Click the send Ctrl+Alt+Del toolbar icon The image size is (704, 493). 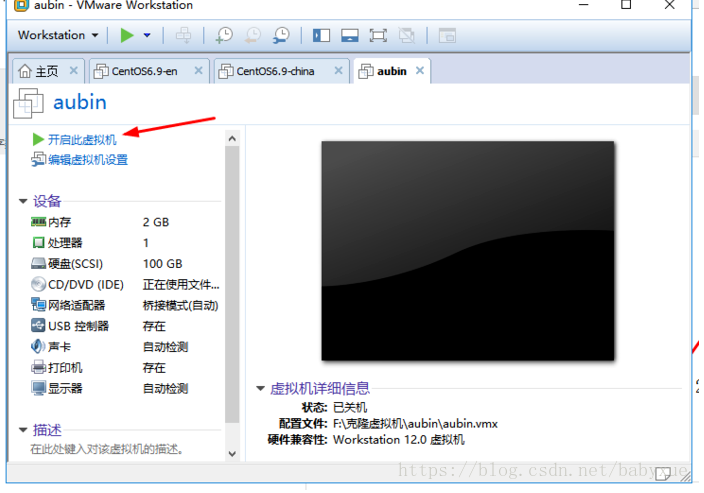183,35
